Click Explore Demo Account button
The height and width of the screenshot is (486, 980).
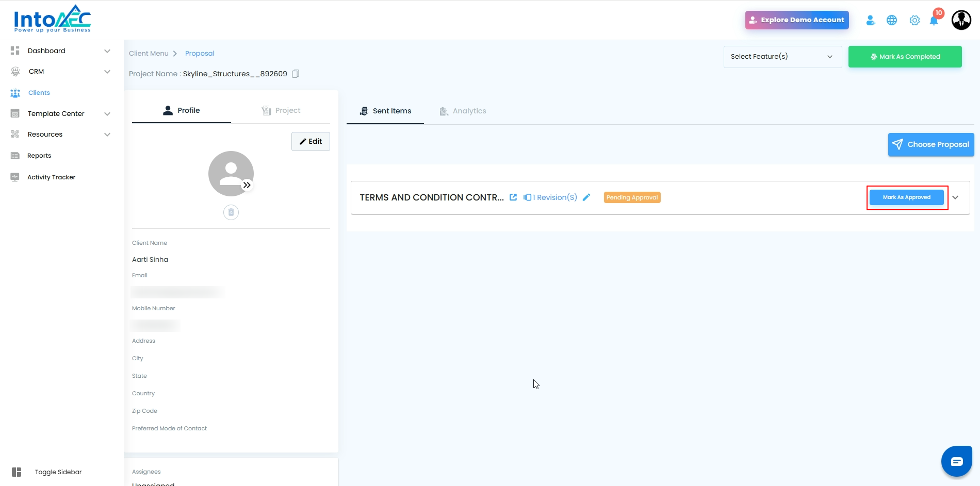coord(797,20)
